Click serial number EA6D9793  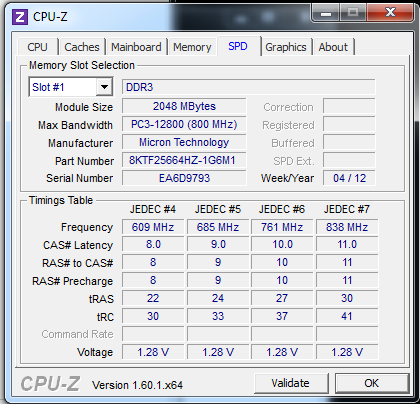[x=184, y=178]
